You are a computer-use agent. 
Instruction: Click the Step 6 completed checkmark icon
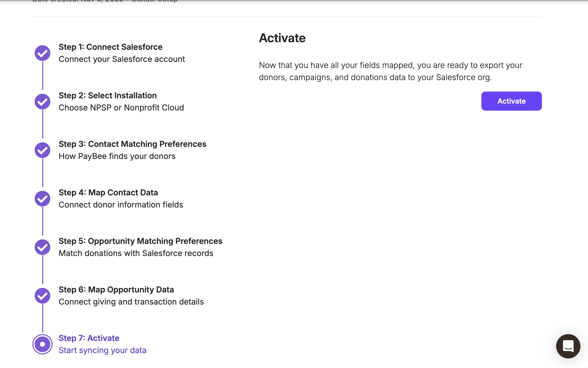42,296
